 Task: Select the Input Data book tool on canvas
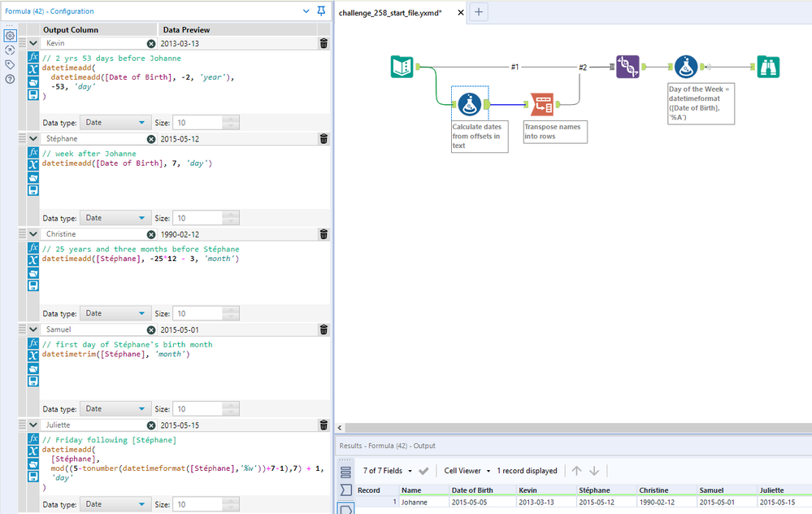pyautogui.click(x=402, y=67)
